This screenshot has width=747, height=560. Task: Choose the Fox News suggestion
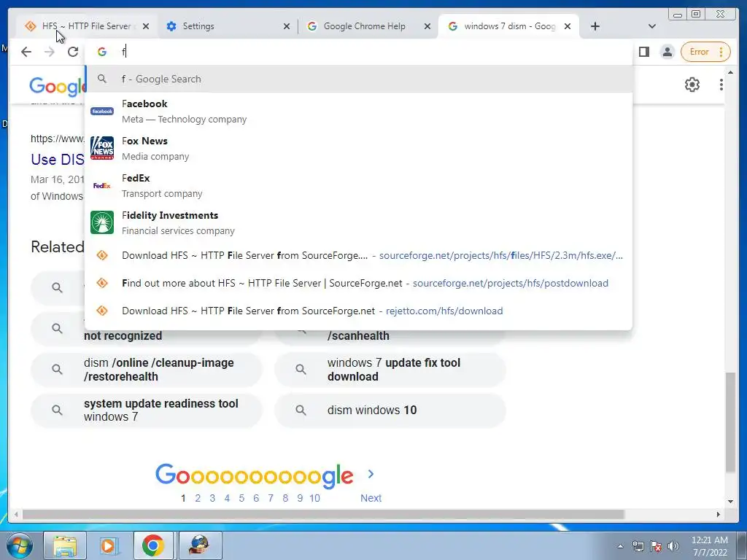click(x=359, y=149)
